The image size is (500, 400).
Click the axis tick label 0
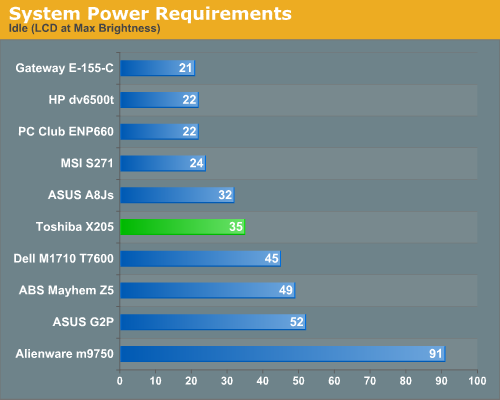[x=120, y=381]
